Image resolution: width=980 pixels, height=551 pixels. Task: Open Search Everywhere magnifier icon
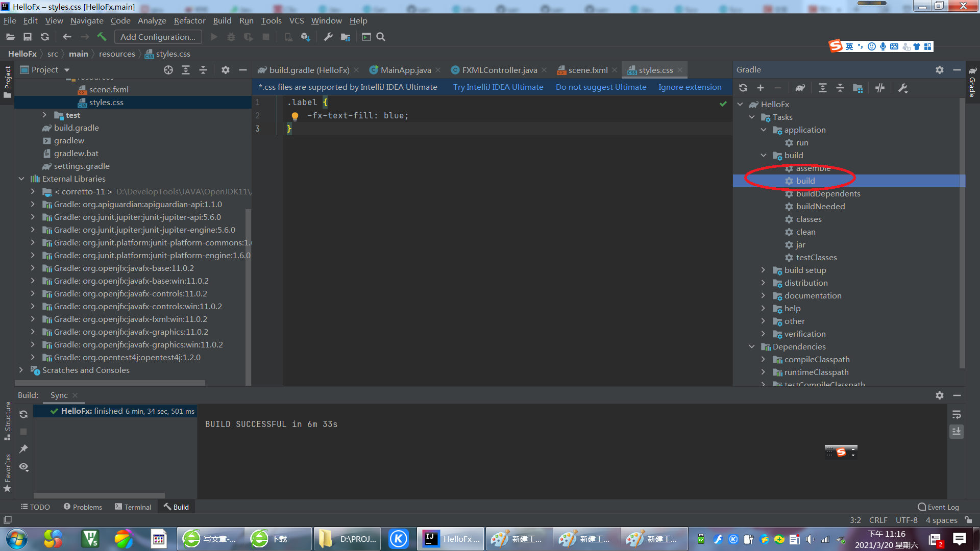(381, 37)
